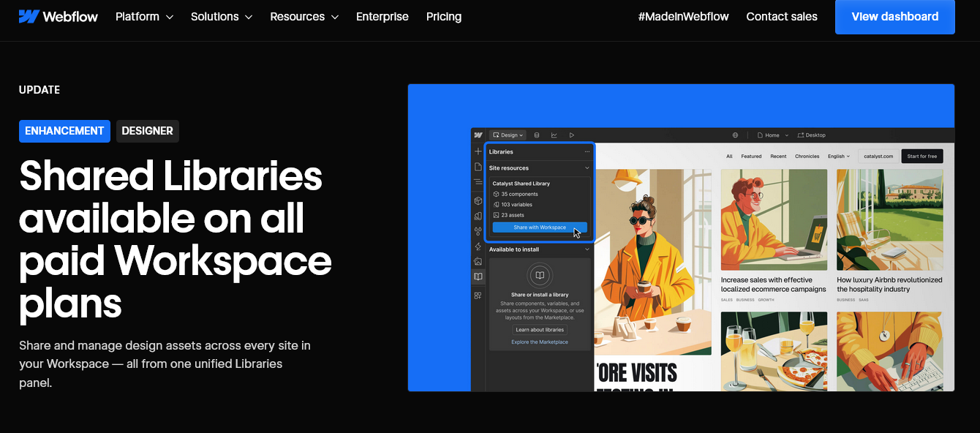Collapse the Available to install section

(x=587, y=249)
